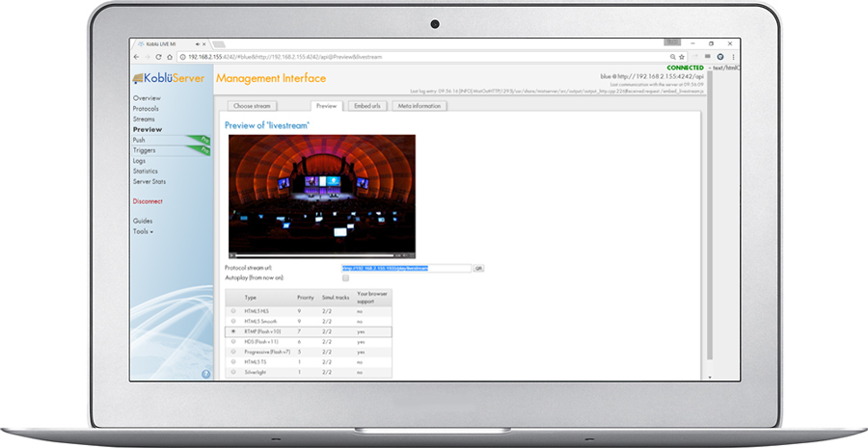Expand the Tools dropdown in the sidebar

click(143, 232)
